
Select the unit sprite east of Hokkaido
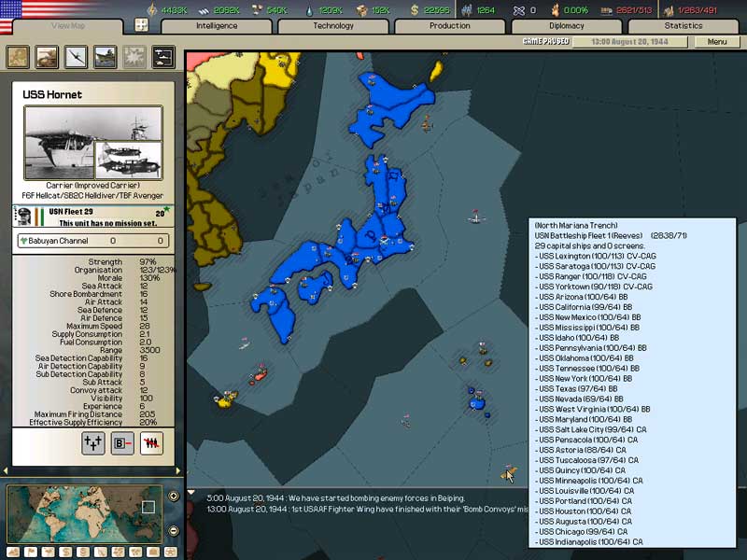428,124
